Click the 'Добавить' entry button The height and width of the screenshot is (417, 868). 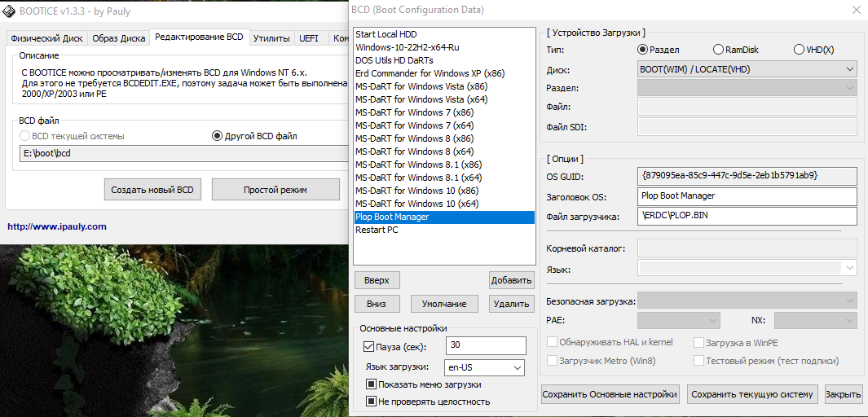tap(511, 280)
